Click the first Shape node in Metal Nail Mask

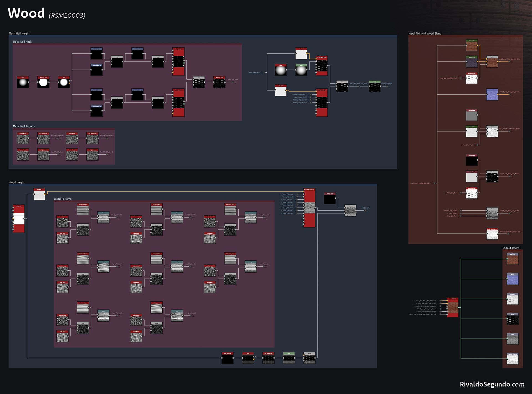(23, 82)
